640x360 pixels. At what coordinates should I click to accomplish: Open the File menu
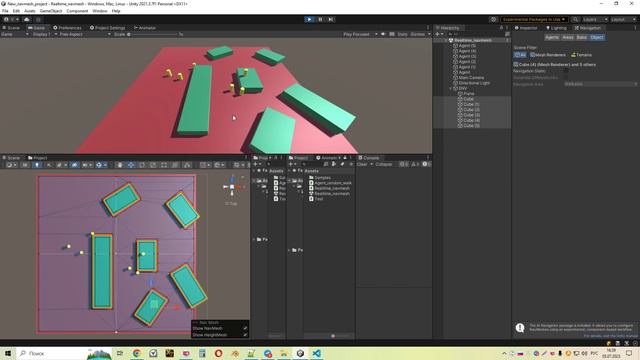tap(5, 11)
